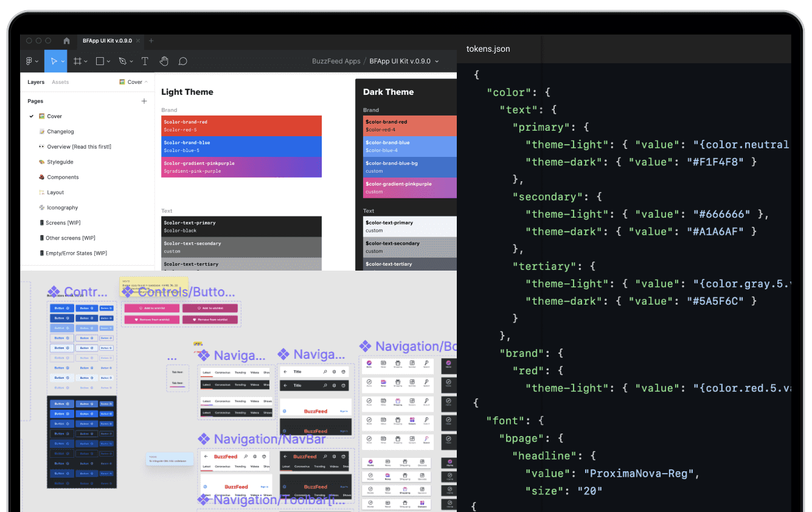This screenshot has width=812, height=512.
Task: Select the Text tool
Action: [145, 61]
